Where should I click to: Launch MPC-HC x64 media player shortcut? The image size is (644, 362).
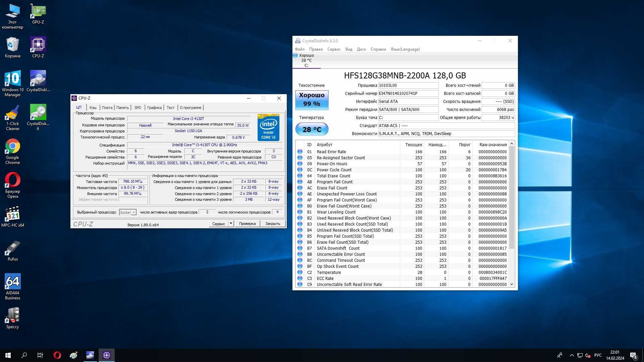(12, 217)
